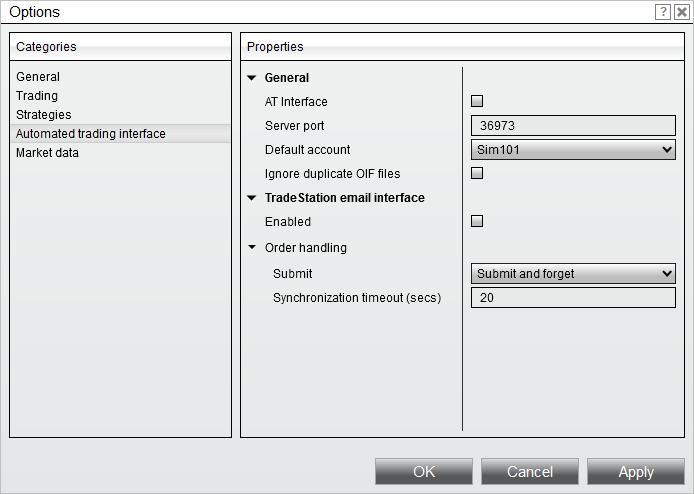Focus the Synchronization timeout field
Image resolution: width=694 pixels, height=494 pixels.
coord(573,298)
